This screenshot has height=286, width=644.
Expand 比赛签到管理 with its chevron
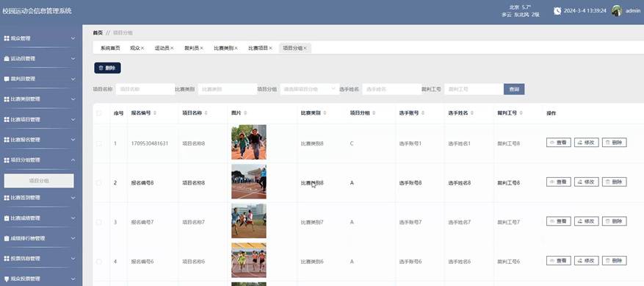tap(73, 198)
